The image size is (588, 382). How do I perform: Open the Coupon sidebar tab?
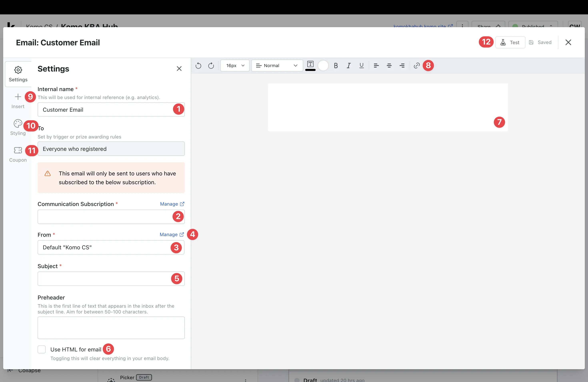click(18, 154)
